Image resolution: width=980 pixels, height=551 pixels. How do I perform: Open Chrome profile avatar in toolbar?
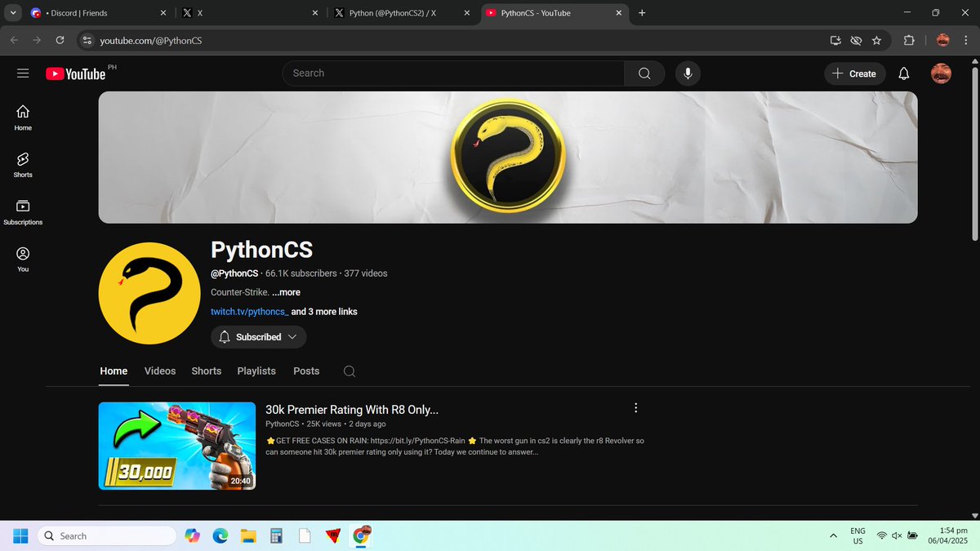(x=942, y=40)
